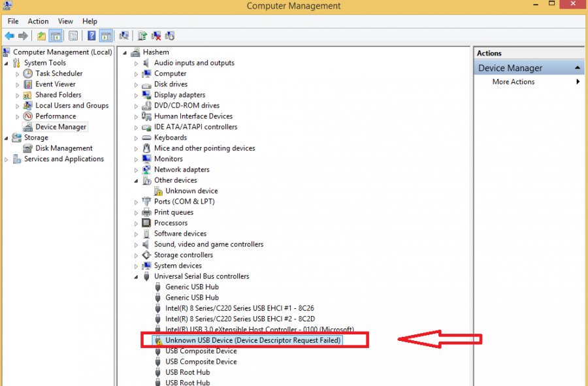Image resolution: width=588 pixels, height=386 pixels.
Task: Expand the Performance node arrow
Action: (17, 116)
